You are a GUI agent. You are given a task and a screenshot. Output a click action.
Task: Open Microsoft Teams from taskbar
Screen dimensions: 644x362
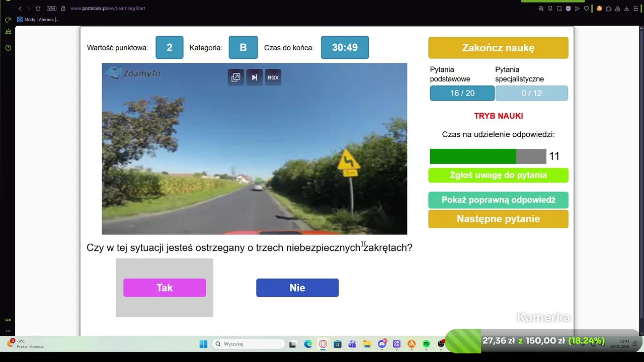pyautogui.click(x=352, y=344)
